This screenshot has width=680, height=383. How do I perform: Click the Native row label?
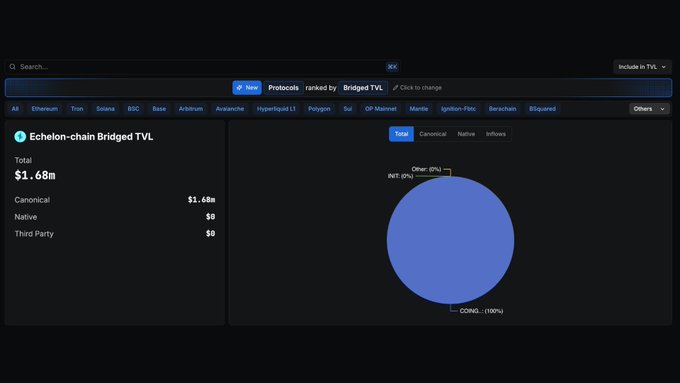tap(26, 217)
